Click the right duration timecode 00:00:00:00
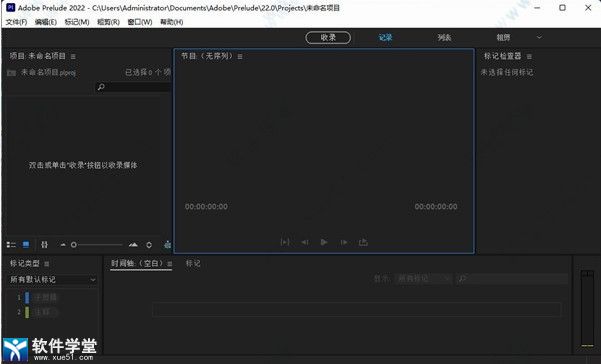 [x=436, y=207]
